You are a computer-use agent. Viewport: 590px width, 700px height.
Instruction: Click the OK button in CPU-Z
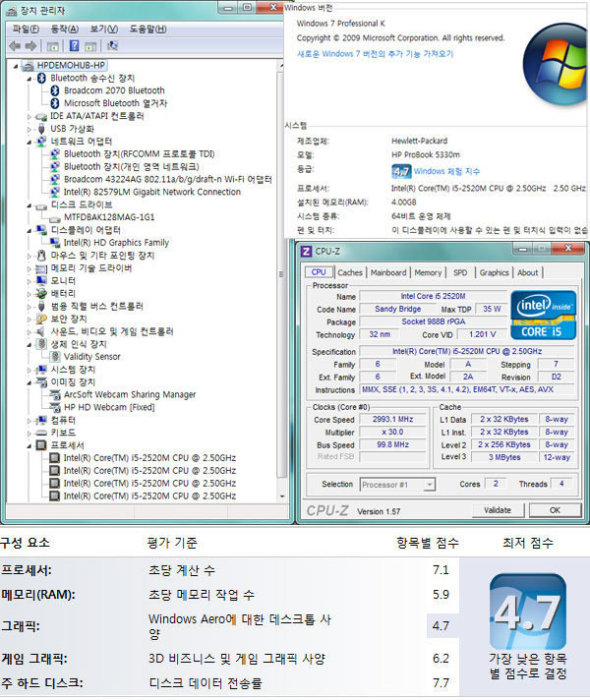tap(555, 510)
